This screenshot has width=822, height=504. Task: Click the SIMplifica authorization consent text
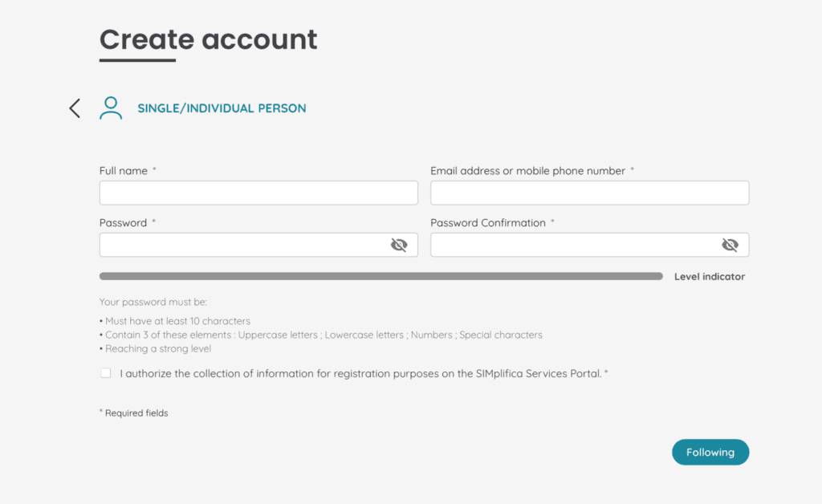(361, 373)
